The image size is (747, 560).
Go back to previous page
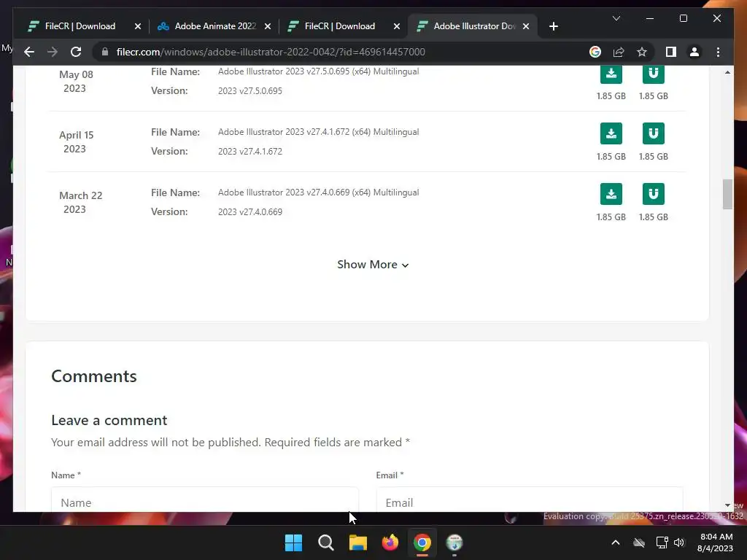pyautogui.click(x=29, y=52)
